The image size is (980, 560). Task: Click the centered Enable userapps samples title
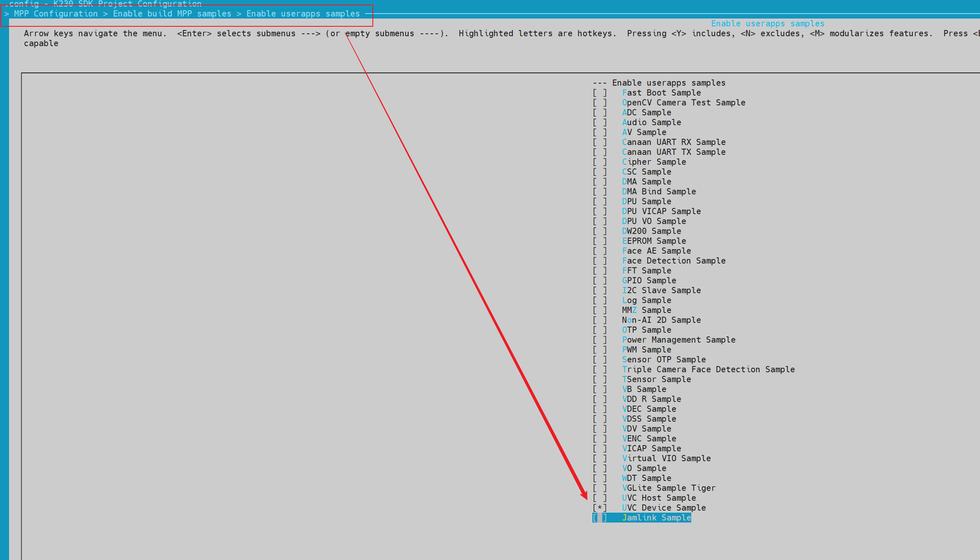pos(767,23)
